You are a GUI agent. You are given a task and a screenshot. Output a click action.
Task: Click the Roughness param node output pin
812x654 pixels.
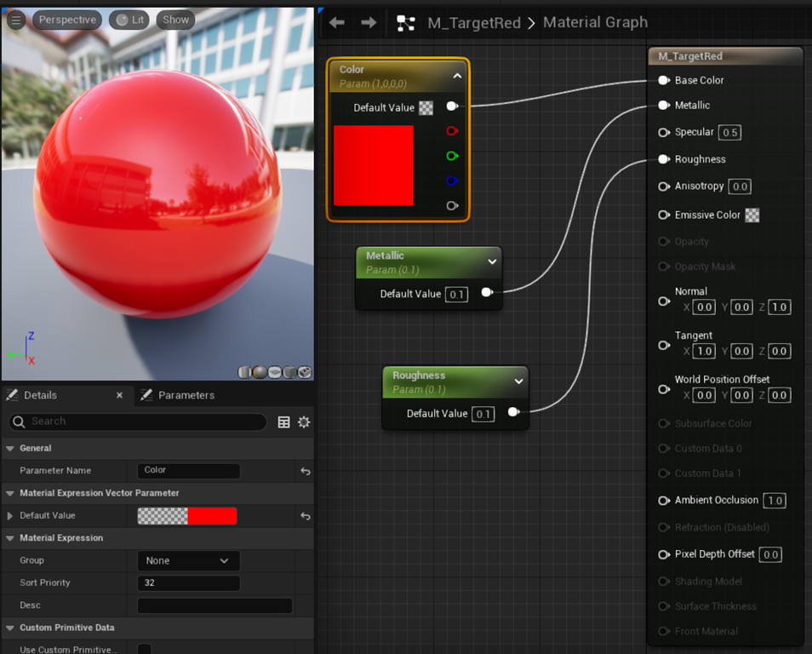pos(513,412)
